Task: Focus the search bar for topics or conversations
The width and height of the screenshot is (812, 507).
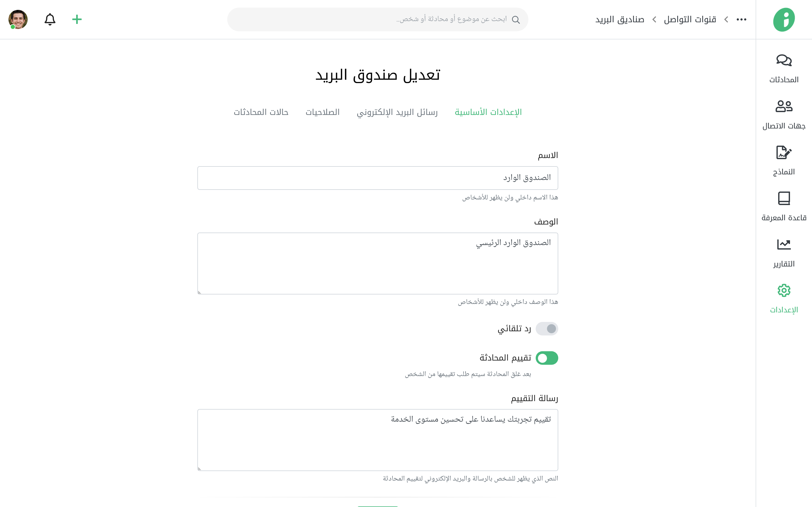Action: coord(378,19)
